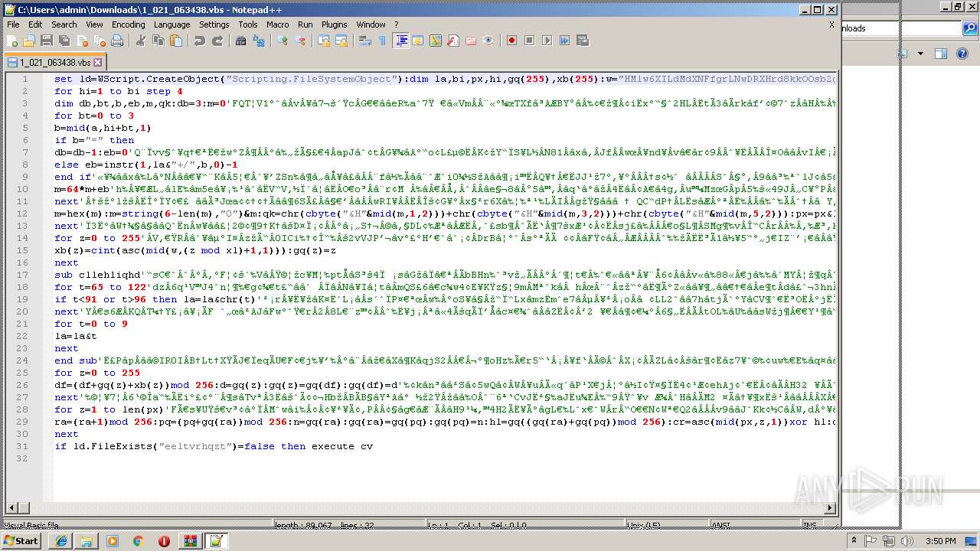
Task: Click the User Defined Language icon
Action: click(x=418, y=41)
